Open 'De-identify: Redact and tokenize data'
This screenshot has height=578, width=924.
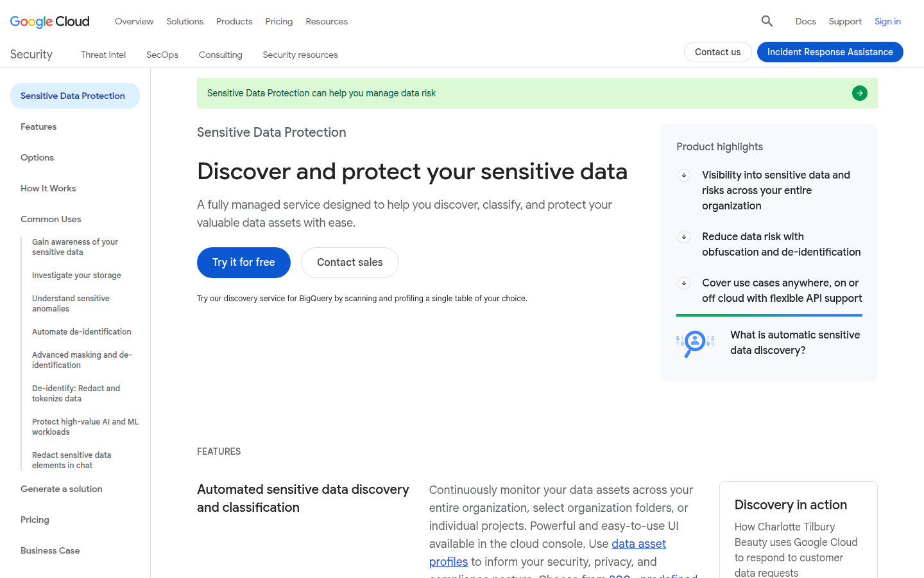click(76, 394)
